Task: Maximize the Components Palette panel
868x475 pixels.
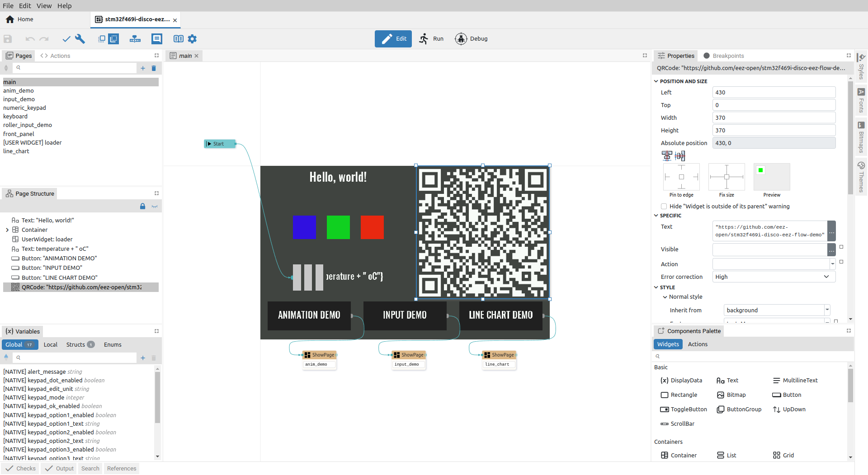Action: point(849,331)
